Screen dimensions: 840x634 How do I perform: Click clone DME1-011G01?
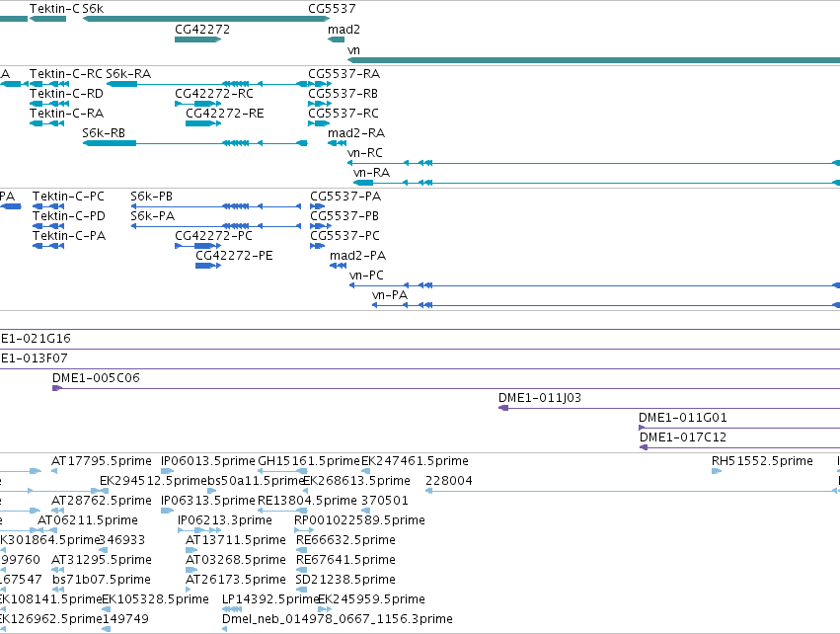739,429
